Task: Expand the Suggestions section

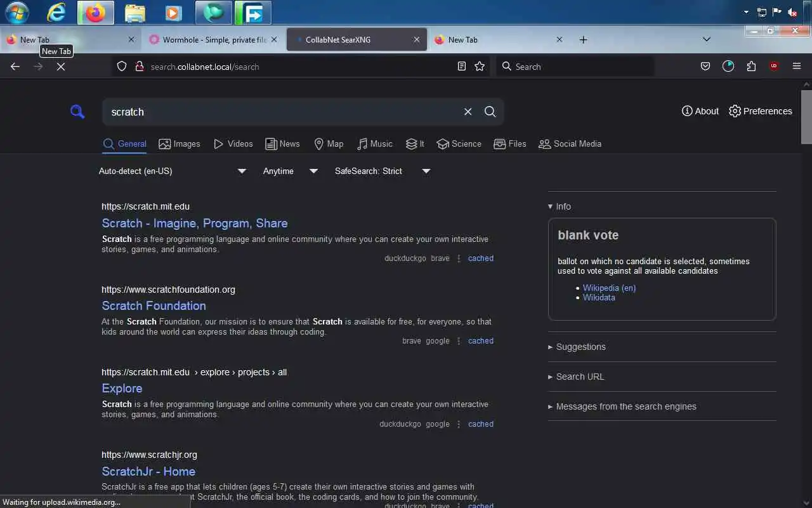Action: pos(577,347)
